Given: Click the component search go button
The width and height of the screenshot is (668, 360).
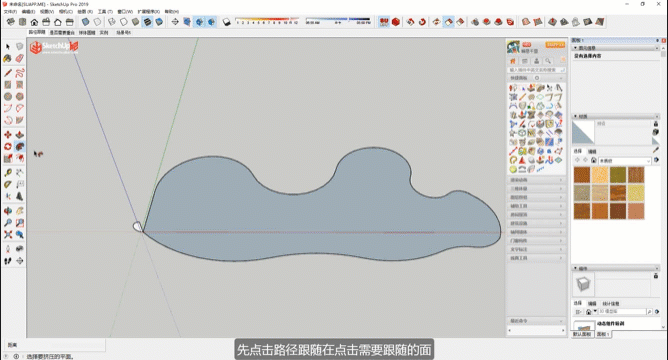Looking at the screenshot, I should [649, 312].
